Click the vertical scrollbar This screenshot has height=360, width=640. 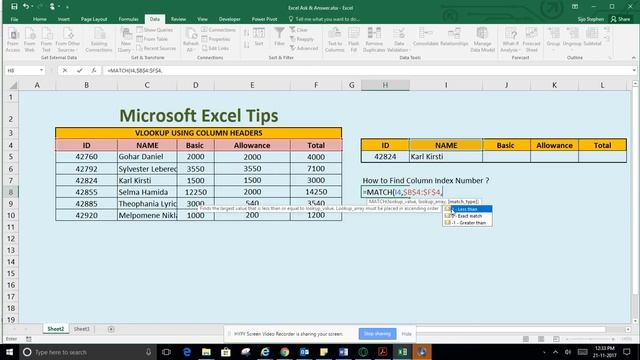click(x=635, y=202)
